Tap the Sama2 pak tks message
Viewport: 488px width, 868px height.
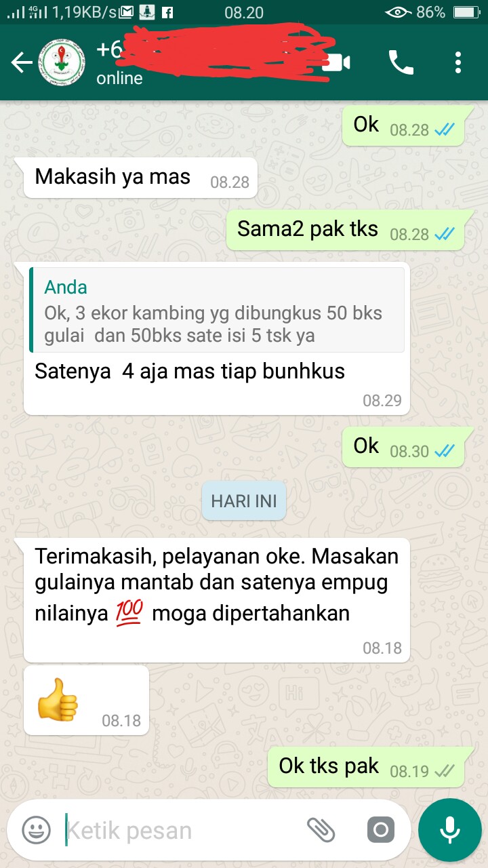coord(345,230)
